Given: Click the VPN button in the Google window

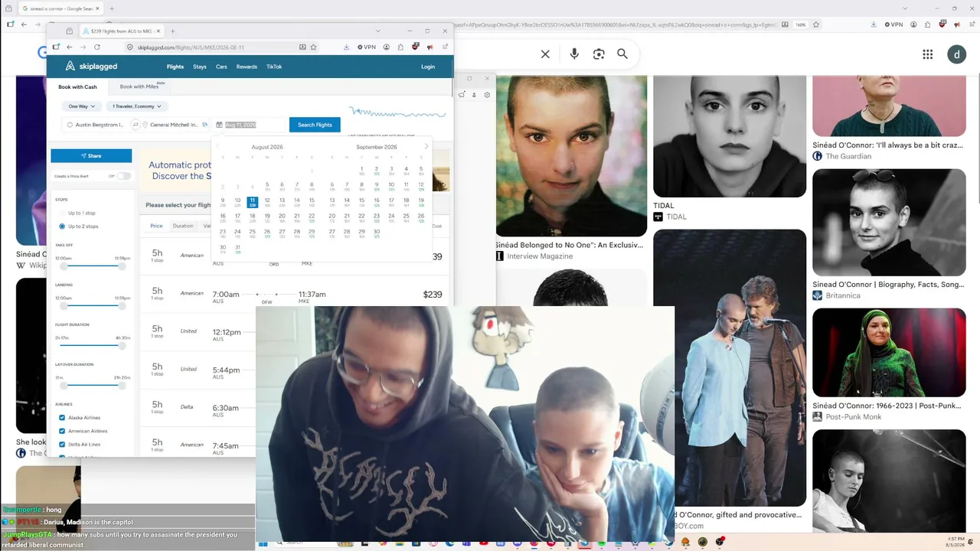Looking at the screenshot, I should pyautogui.click(x=894, y=24).
